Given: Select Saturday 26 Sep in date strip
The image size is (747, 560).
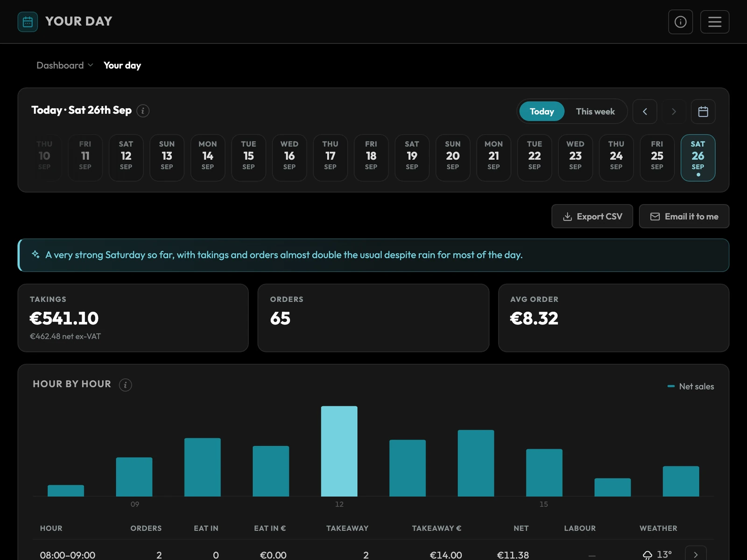Looking at the screenshot, I should pyautogui.click(x=698, y=158).
